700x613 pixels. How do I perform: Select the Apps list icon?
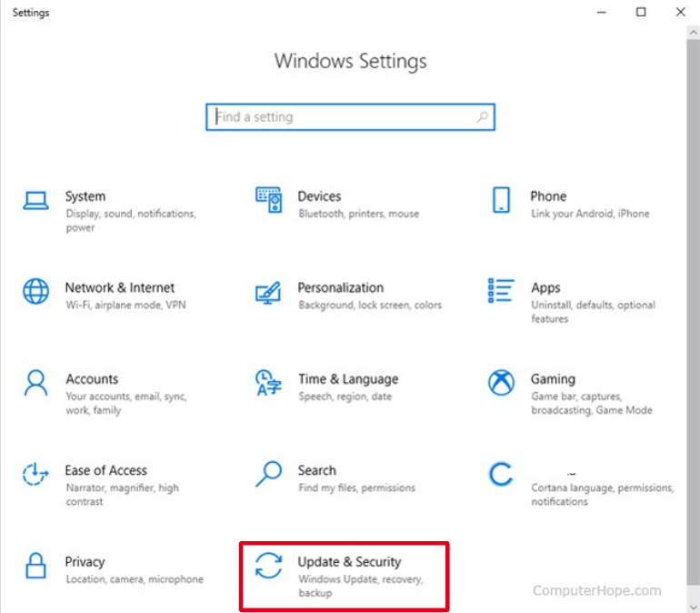pyautogui.click(x=501, y=290)
